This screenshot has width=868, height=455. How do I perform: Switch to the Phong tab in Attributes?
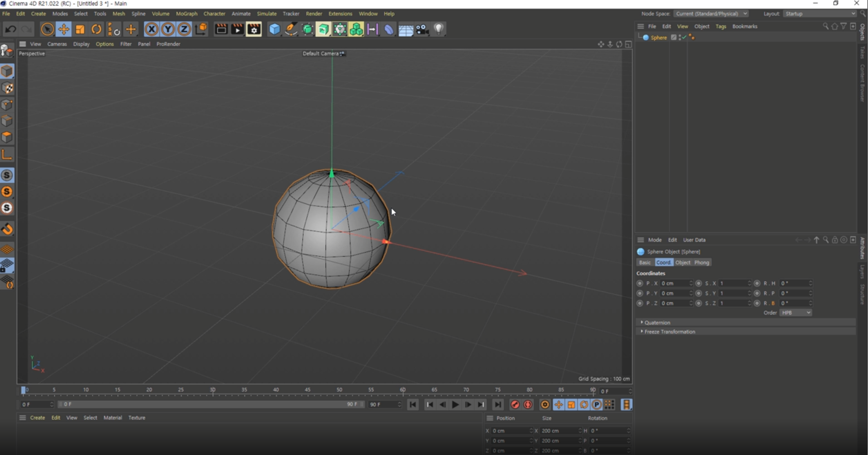[x=702, y=262]
